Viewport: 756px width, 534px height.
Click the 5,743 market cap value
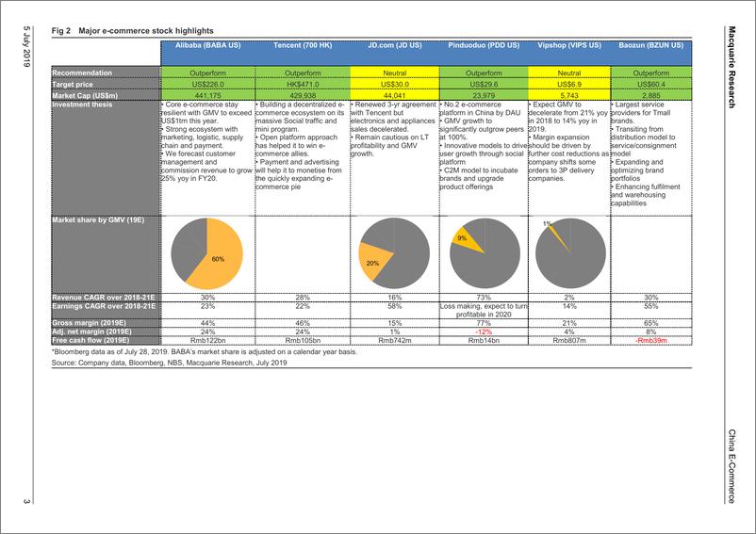pyautogui.click(x=569, y=95)
